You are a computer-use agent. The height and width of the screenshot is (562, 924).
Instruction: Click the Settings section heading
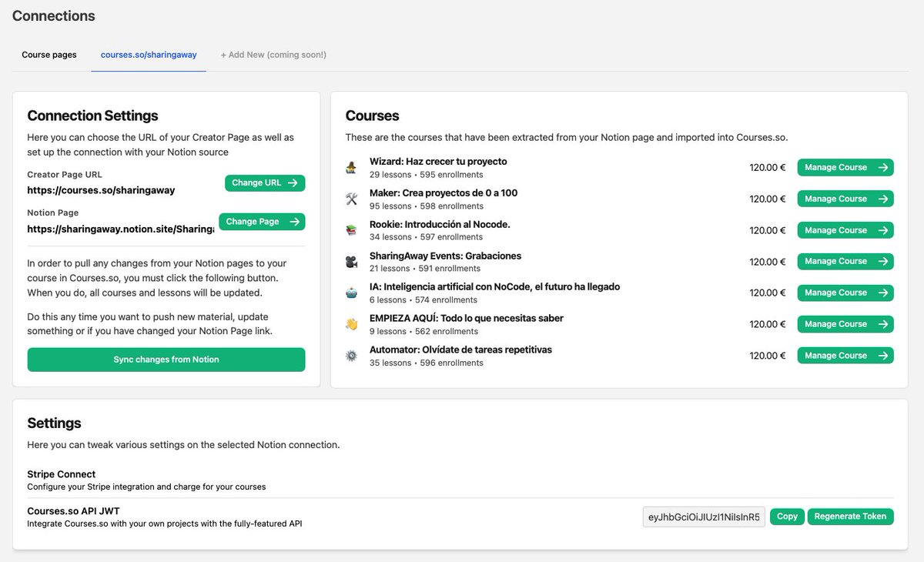coord(54,423)
